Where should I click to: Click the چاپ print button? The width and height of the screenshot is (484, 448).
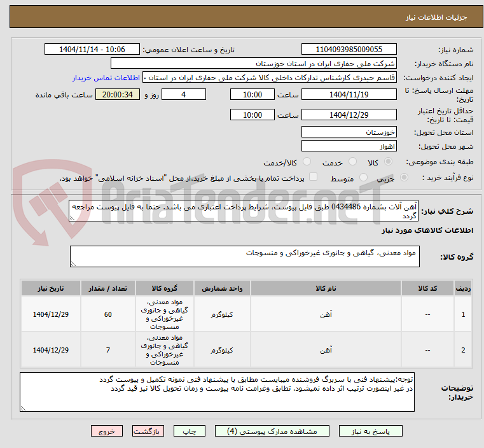click(x=190, y=431)
